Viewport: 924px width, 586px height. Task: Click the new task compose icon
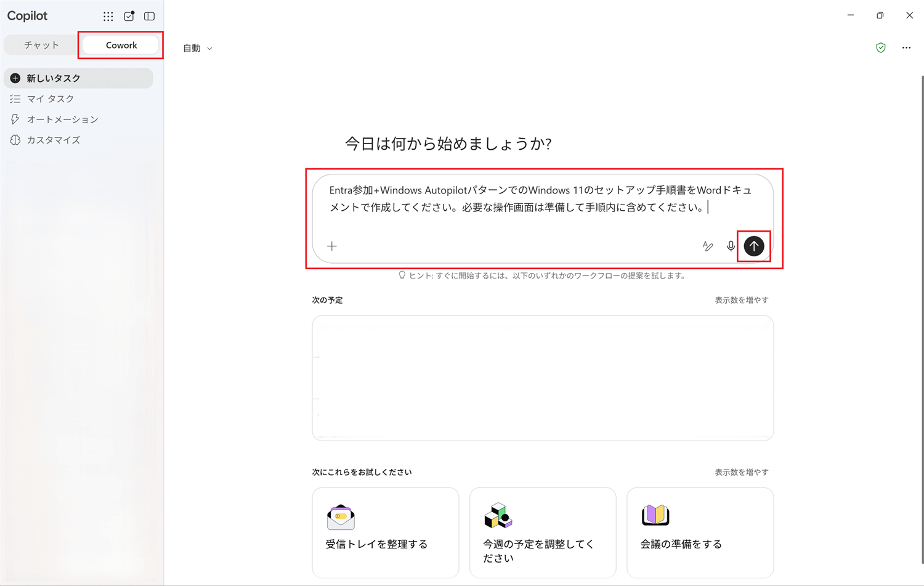129,17
